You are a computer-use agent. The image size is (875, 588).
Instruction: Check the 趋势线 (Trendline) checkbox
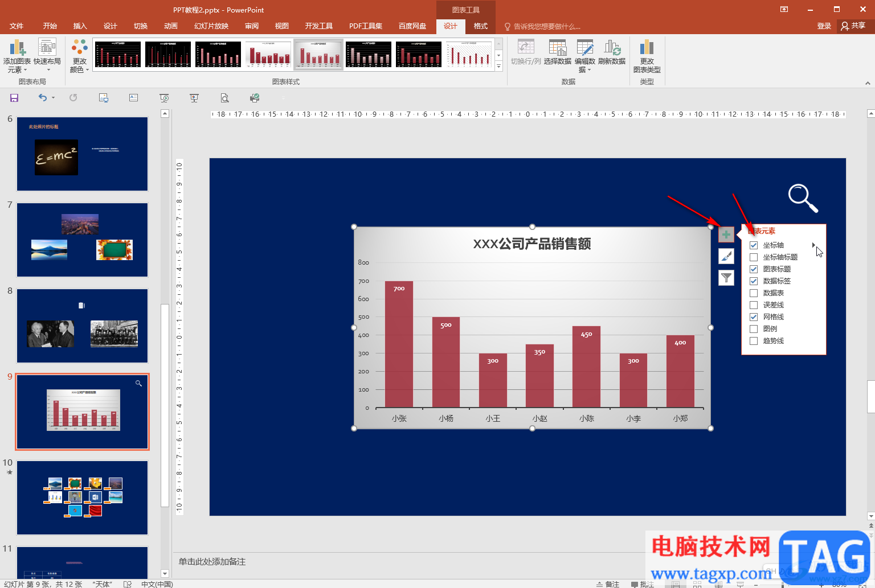point(754,341)
